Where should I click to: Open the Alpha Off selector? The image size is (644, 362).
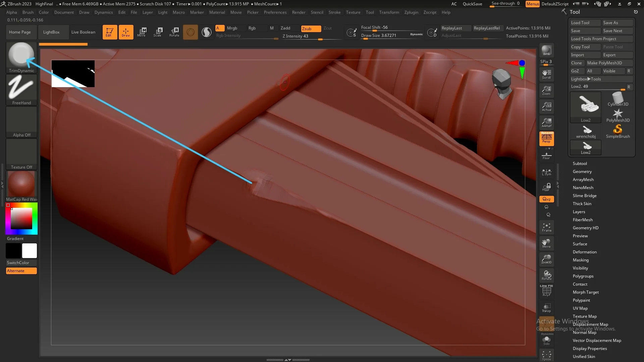21,122
